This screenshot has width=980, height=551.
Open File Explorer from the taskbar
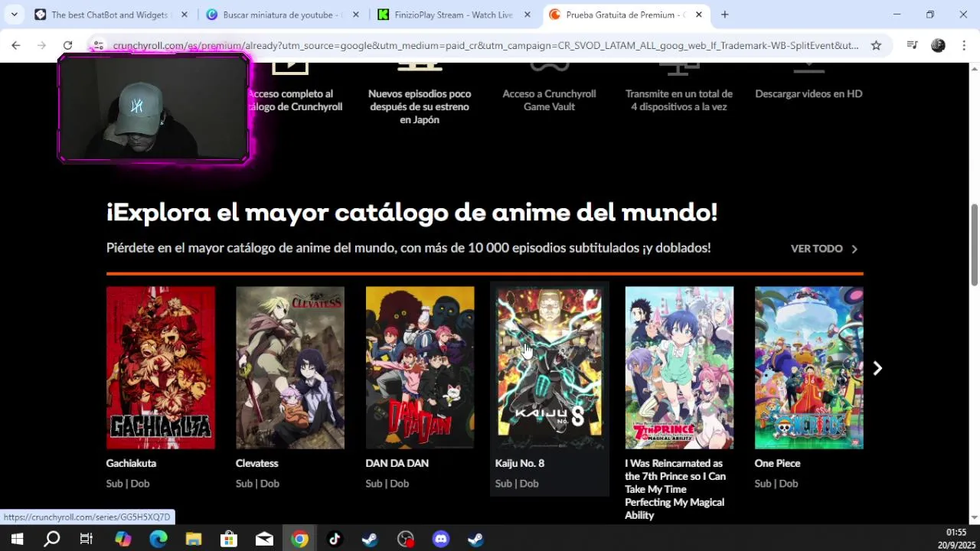pos(193,540)
